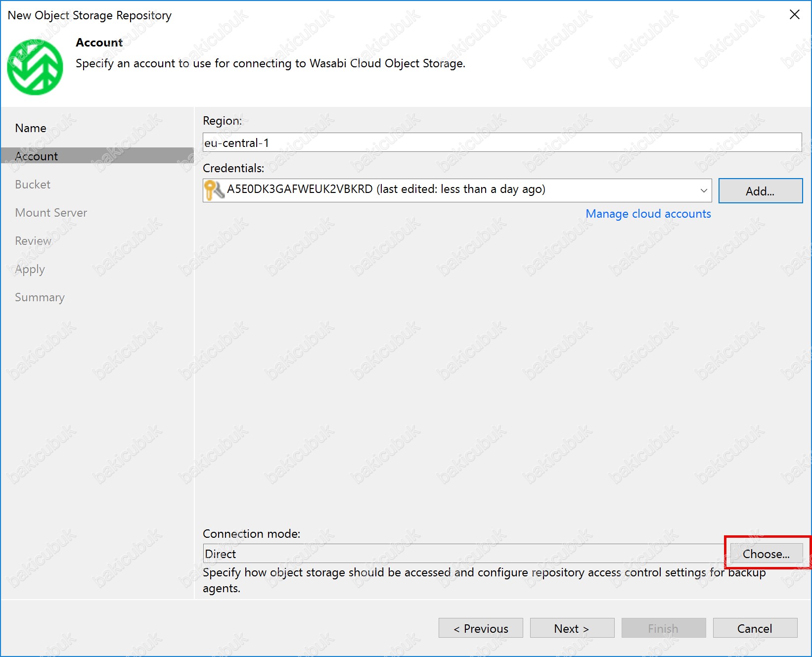Screen dimensions: 812x657
Task: Go back with the Previous button
Action: 480,628
